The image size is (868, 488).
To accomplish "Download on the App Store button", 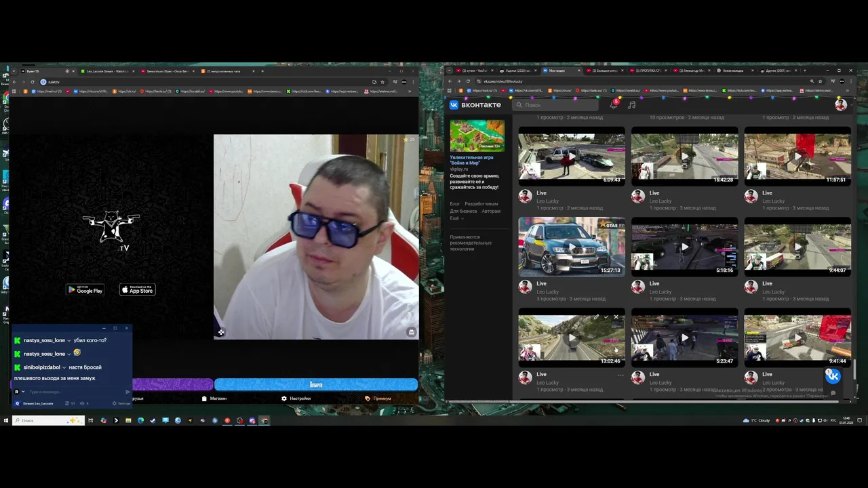I will 138,289.
